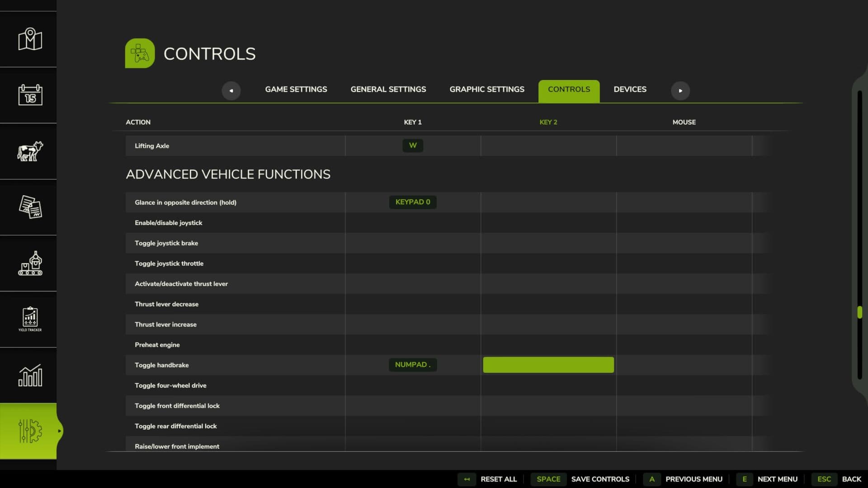Click the KEY 1 column header

click(413, 122)
